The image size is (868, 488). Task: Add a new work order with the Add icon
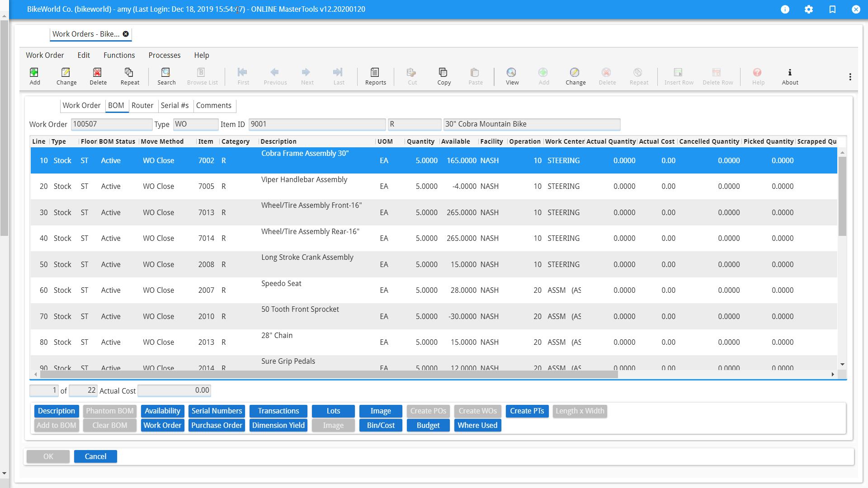coord(34,76)
